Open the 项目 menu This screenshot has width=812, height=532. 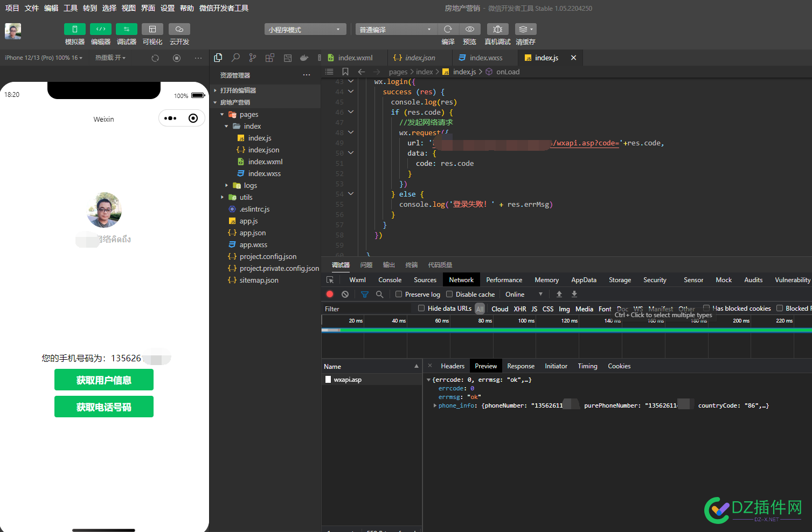point(12,8)
